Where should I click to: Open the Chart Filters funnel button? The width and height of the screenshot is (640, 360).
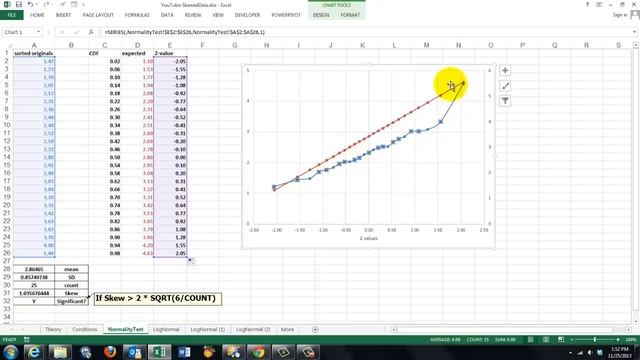(x=505, y=101)
